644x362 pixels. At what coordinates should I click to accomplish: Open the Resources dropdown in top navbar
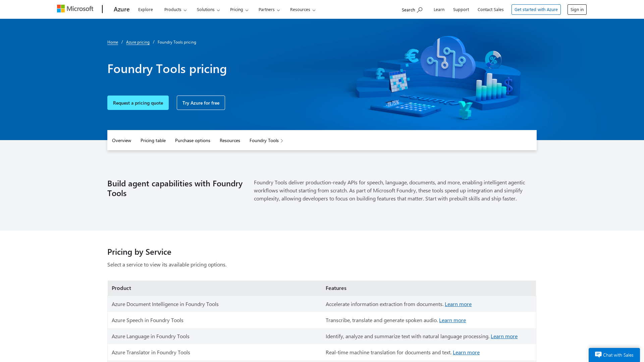[303, 9]
